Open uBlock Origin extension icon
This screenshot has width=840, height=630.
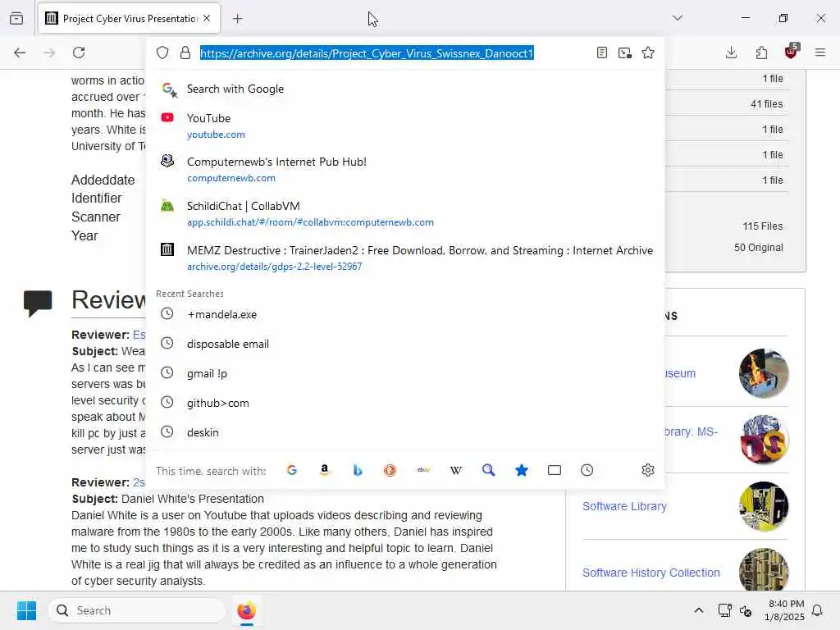(x=792, y=52)
